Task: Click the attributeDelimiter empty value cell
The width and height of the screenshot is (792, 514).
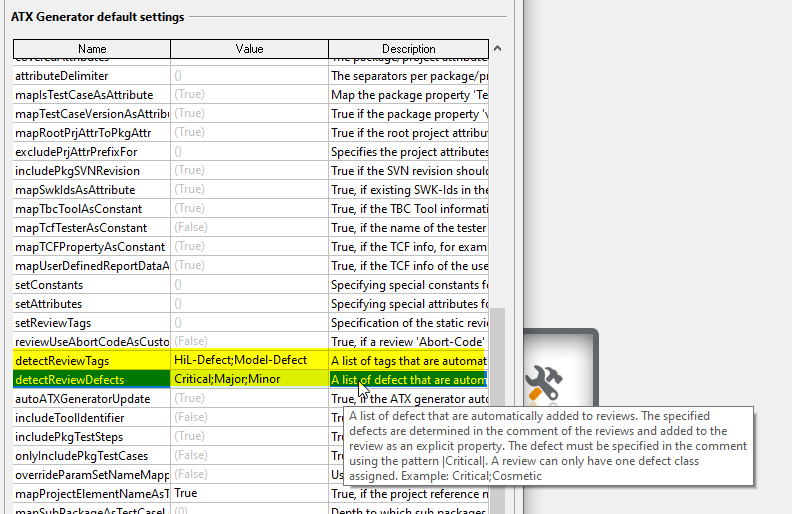Action: point(249,76)
